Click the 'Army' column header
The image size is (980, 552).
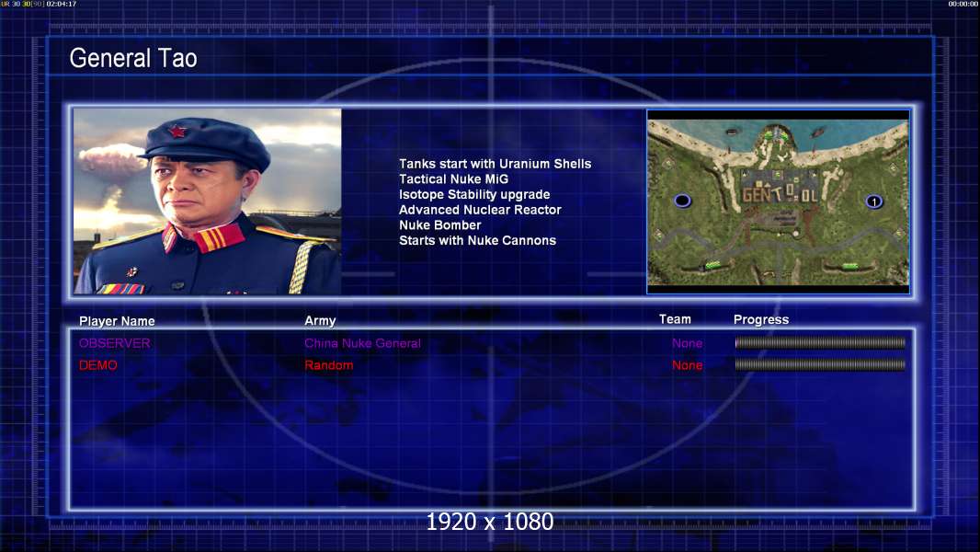point(320,320)
